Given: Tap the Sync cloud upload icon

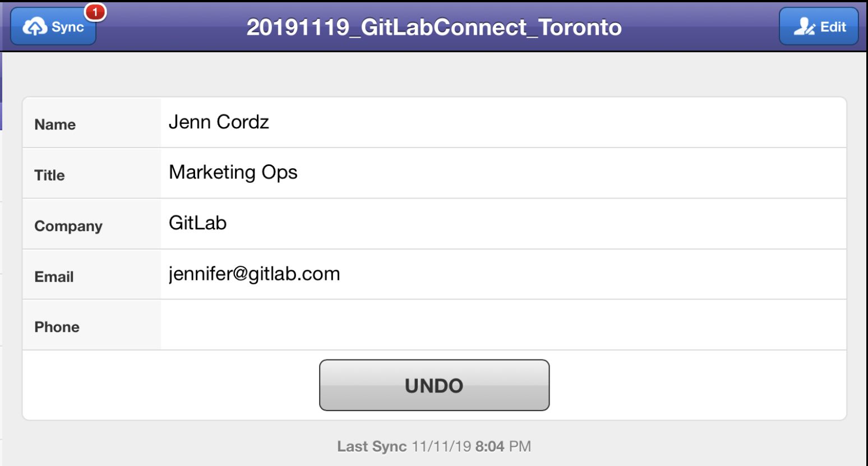Looking at the screenshot, I should click(35, 26).
